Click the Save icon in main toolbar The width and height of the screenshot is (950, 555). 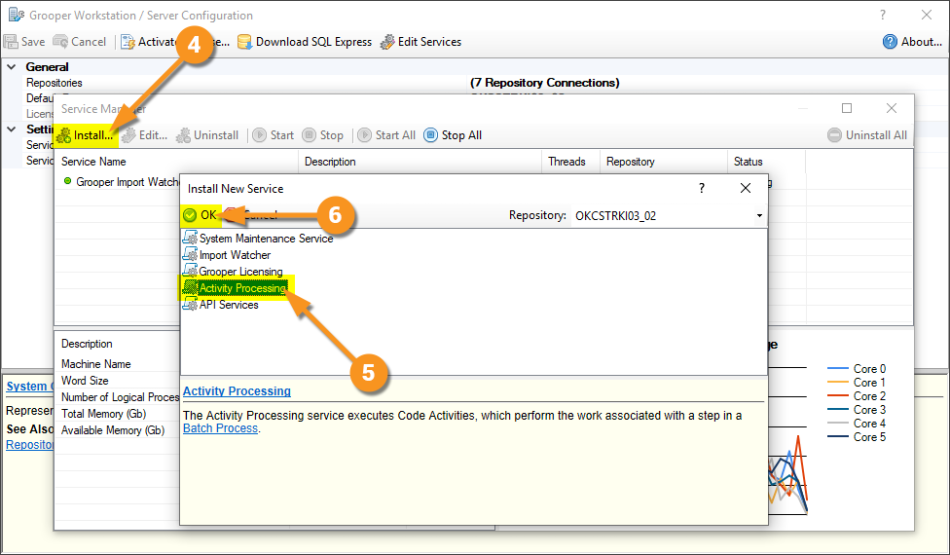[x=11, y=42]
